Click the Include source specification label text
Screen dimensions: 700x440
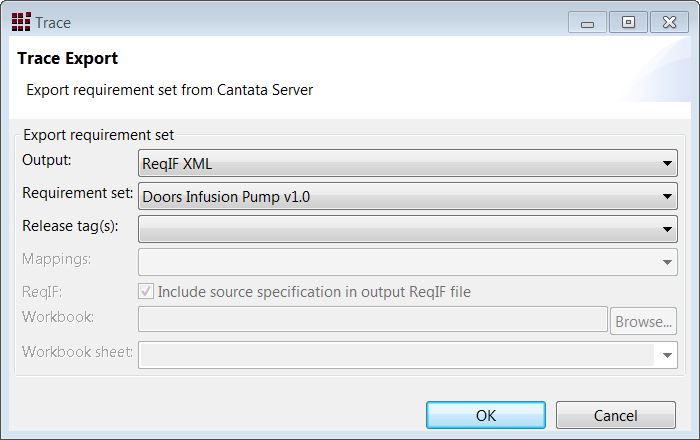point(314,292)
